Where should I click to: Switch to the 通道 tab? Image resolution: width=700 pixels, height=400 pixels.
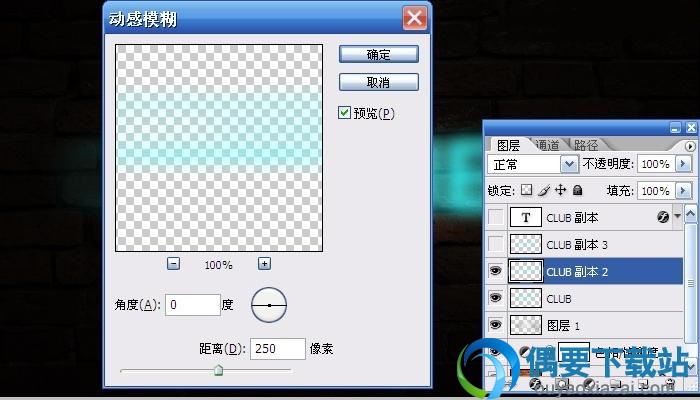(547, 145)
